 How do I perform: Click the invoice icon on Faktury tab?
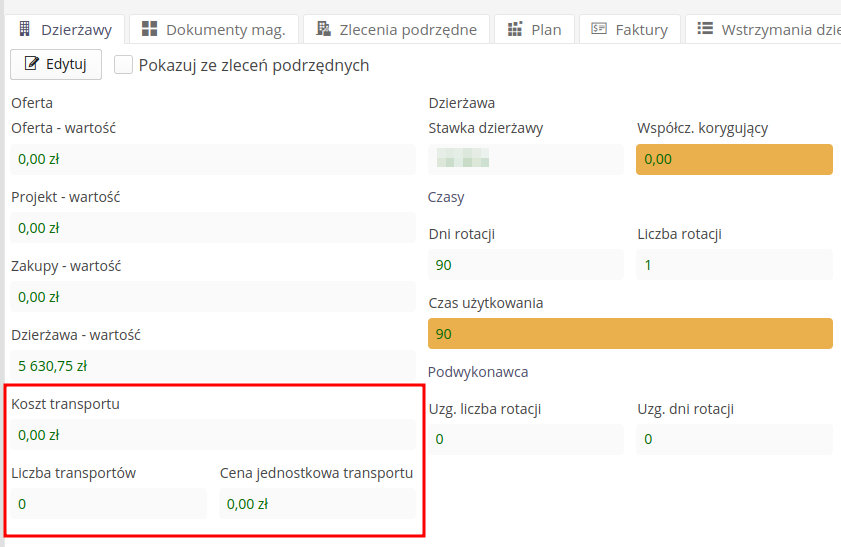pos(600,29)
